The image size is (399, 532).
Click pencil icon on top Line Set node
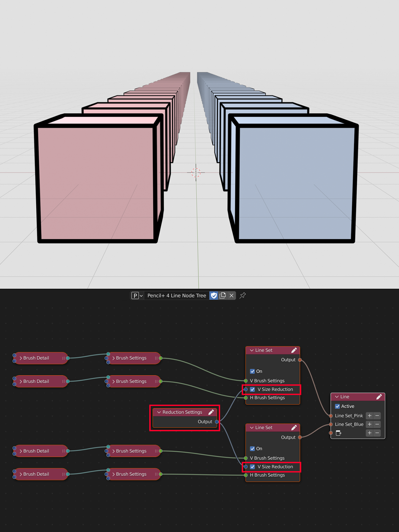click(294, 350)
